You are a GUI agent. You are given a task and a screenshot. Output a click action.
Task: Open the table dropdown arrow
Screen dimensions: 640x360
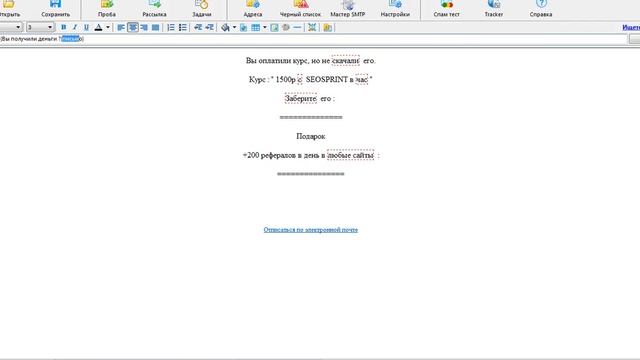[264, 27]
